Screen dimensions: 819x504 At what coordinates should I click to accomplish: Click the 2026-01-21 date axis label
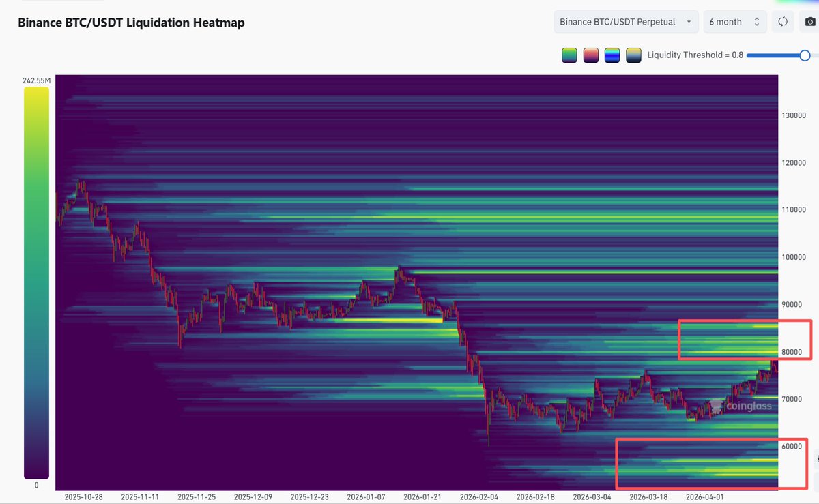coord(423,497)
